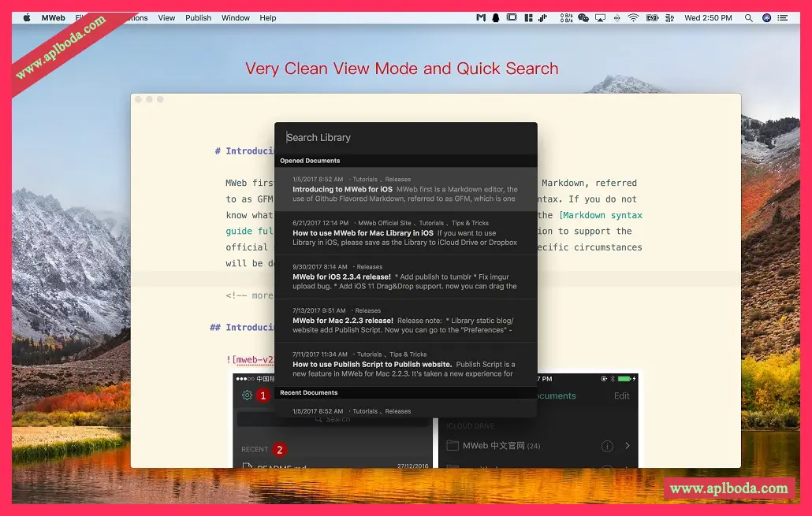
Task: Click the Search Library input field
Action: pyautogui.click(x=405, y=138)
